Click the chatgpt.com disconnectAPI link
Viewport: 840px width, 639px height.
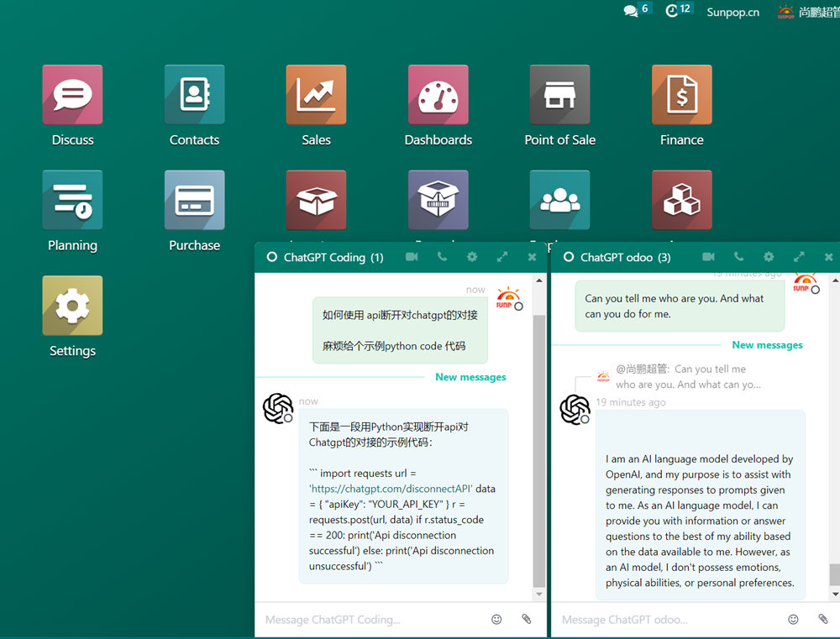[391, 489]
